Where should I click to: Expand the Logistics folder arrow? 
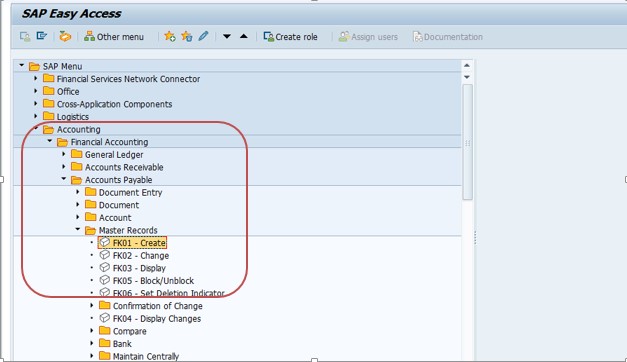(36, 116)
